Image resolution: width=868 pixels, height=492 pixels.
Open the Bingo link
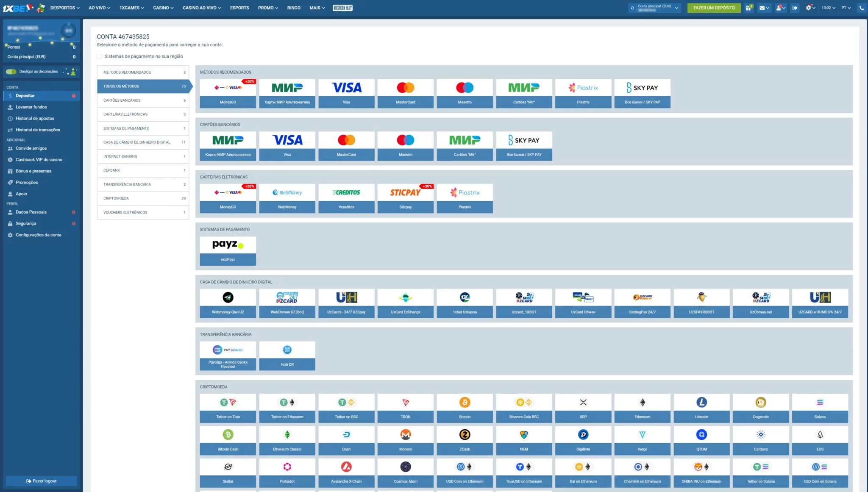pyautogui.click(x=294, y=8)
